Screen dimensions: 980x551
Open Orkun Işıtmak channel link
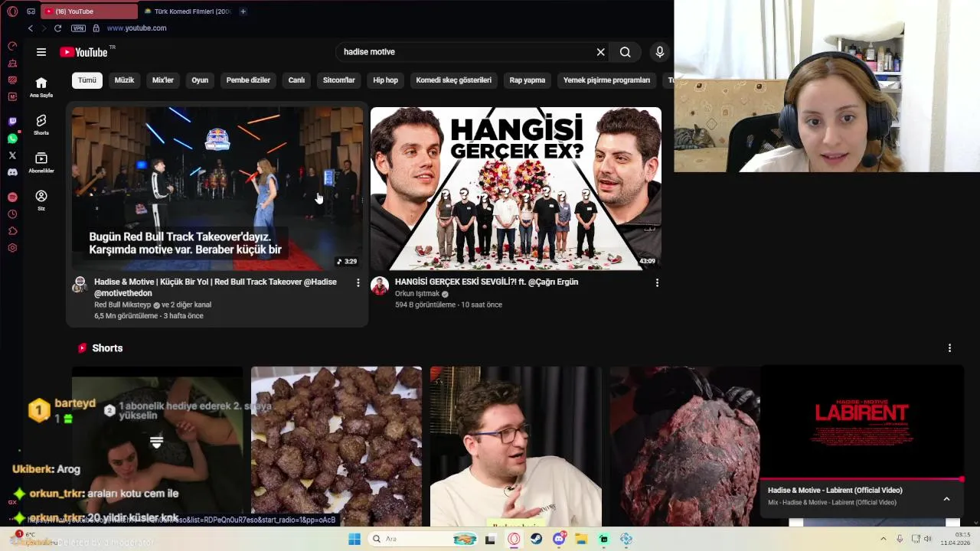pos(417,294)
